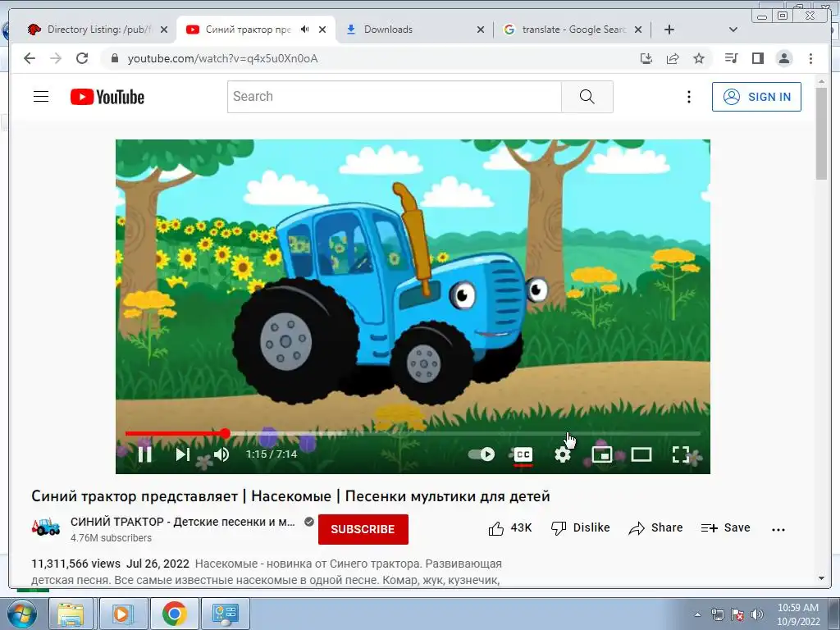Image resolution: width=840 pixels, height=630 pixels.
Task: Click the scrollbar down arrow
Action: click(821, 578)
